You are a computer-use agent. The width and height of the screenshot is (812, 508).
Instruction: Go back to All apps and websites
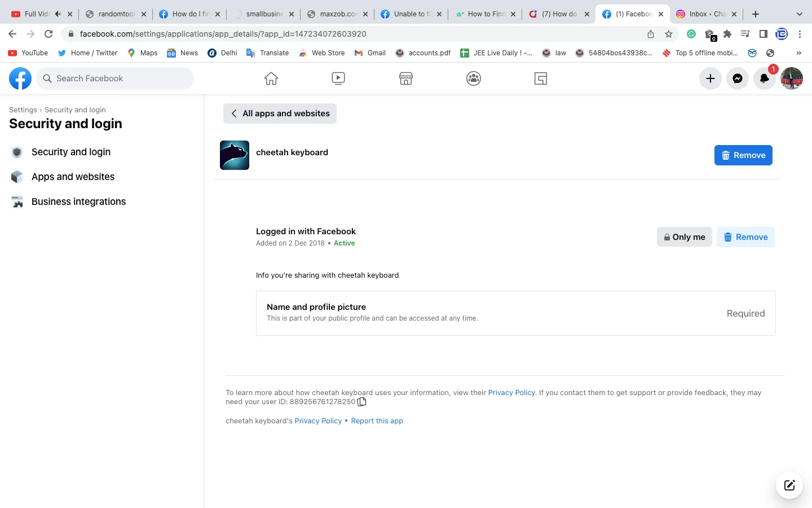tap(280, 113)
